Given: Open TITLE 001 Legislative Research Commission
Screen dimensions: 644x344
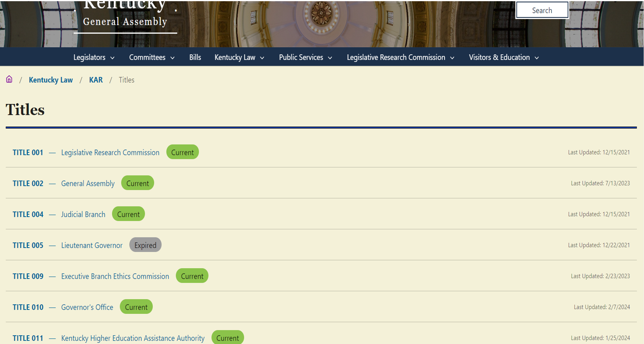Looking at the screenshot, I should pyautogui.click(x=27, y=152).
